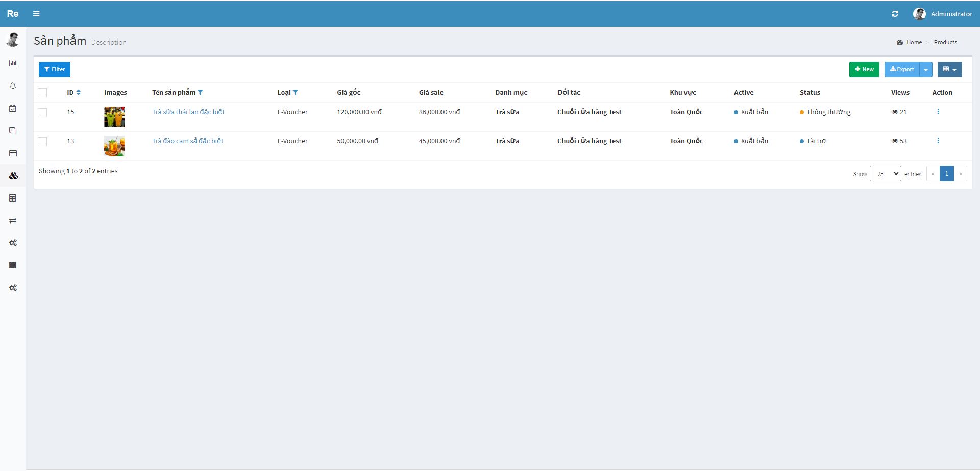Open the server bars sidebar icon
Viewport: 980px width, 471px height.
(13, 265)
